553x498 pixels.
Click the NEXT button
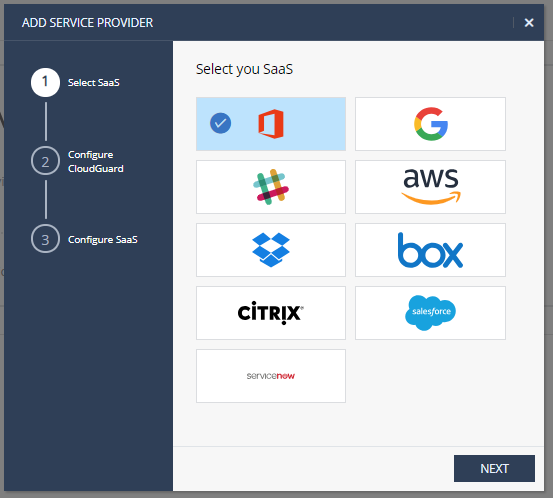point(494,468)
